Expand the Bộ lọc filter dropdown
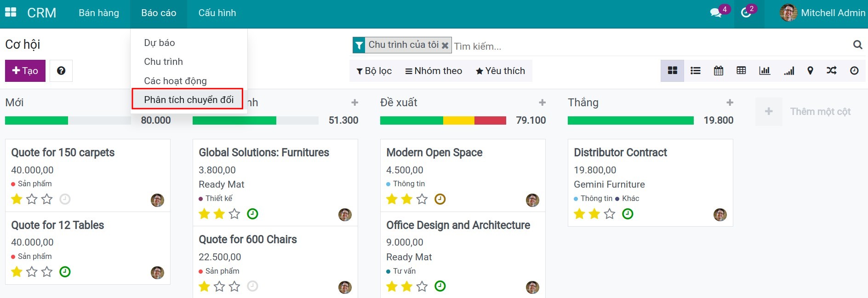Screen dimensions: 868x298 374,71
